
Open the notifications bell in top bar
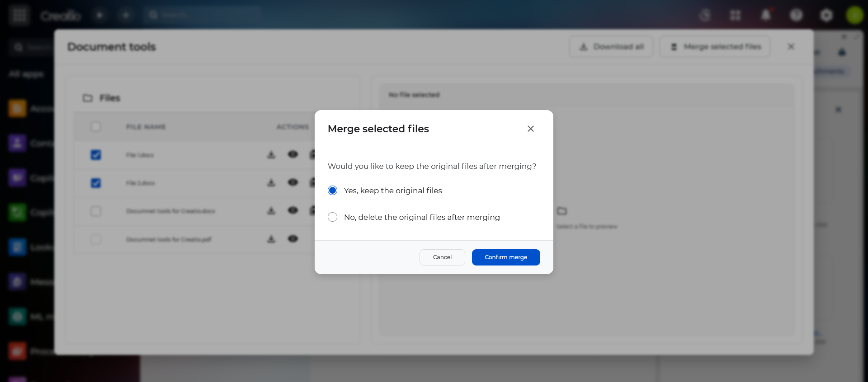(x=766, y=15)
